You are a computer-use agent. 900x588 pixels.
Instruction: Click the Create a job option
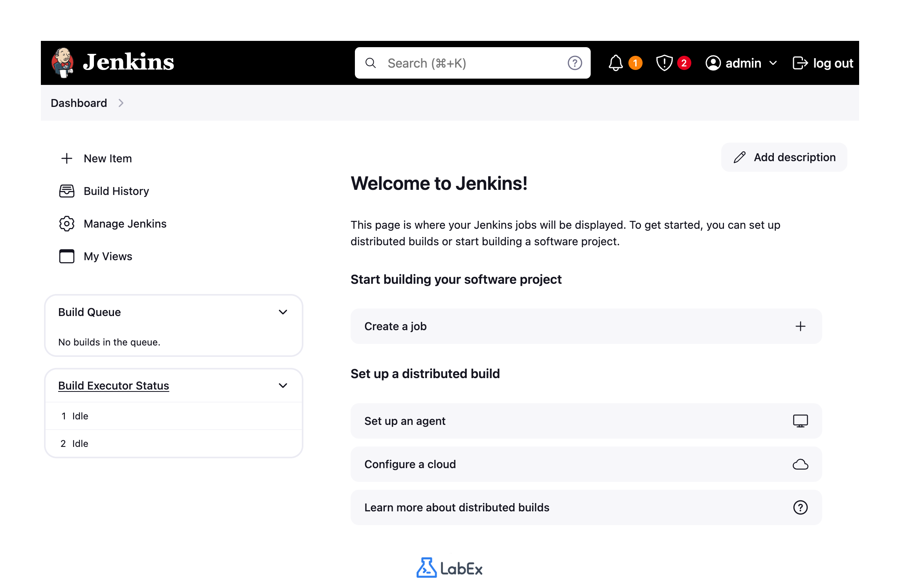[x=586, y=326]
